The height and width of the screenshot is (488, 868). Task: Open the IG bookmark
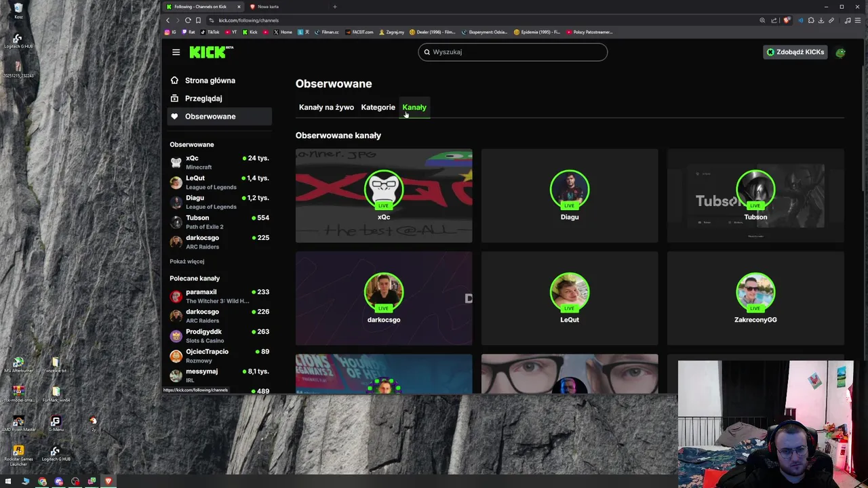(170, 32)
